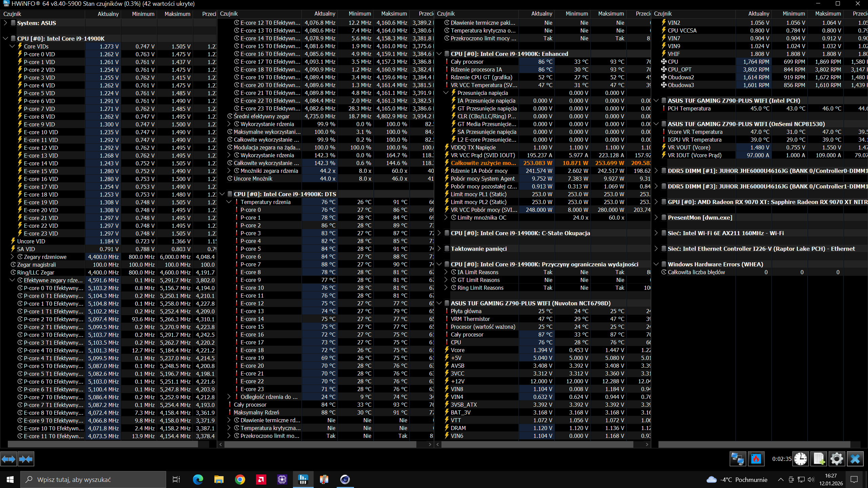Expand the GPU Radeon RX 9070 XT section
The height and width of the screenshot is (488, 868).
click(656, 202)
